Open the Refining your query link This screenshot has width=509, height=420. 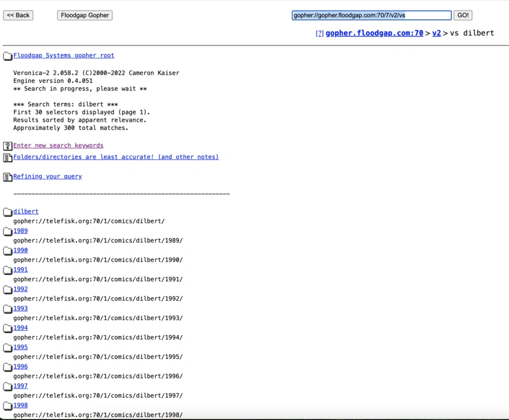(x=47, y=176)
